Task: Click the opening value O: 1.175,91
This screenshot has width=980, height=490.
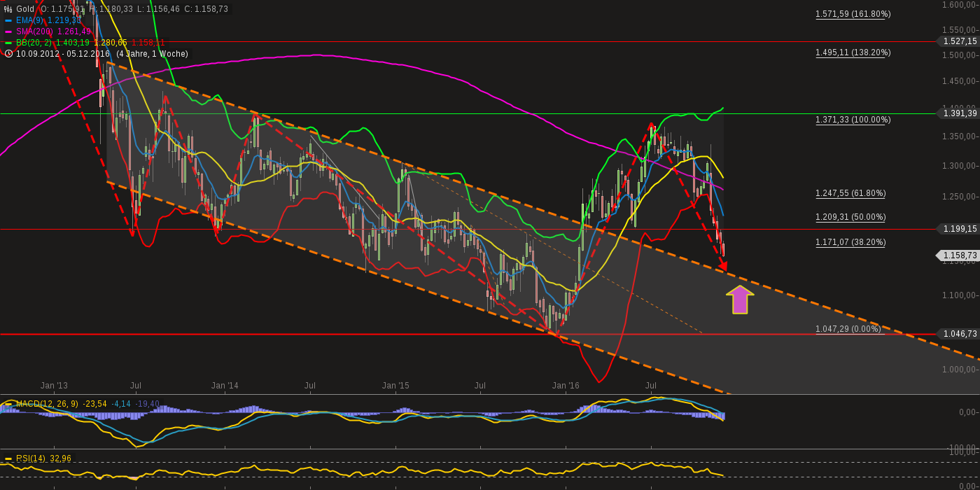Action: coord(63,9)
